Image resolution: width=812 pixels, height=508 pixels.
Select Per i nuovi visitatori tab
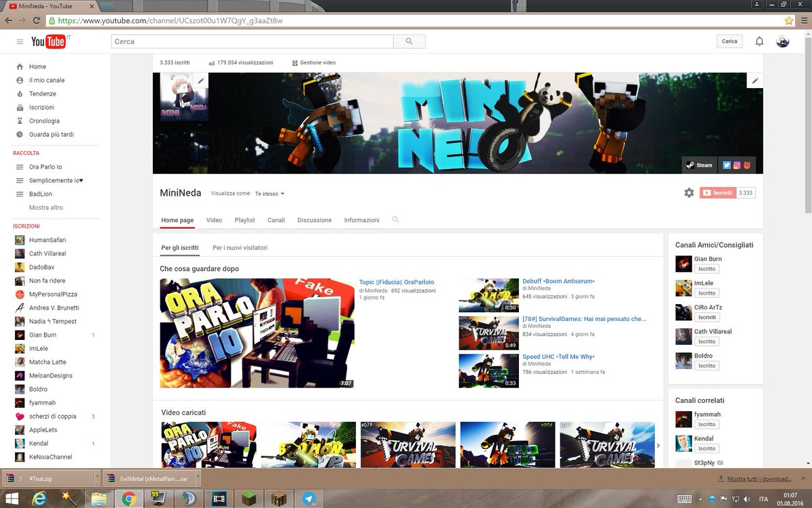click(240, 248)
